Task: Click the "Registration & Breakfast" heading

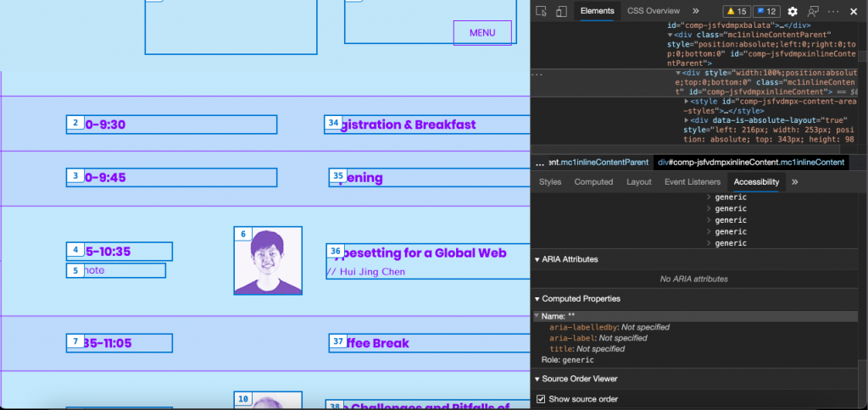Action: (x=407, y=125)
